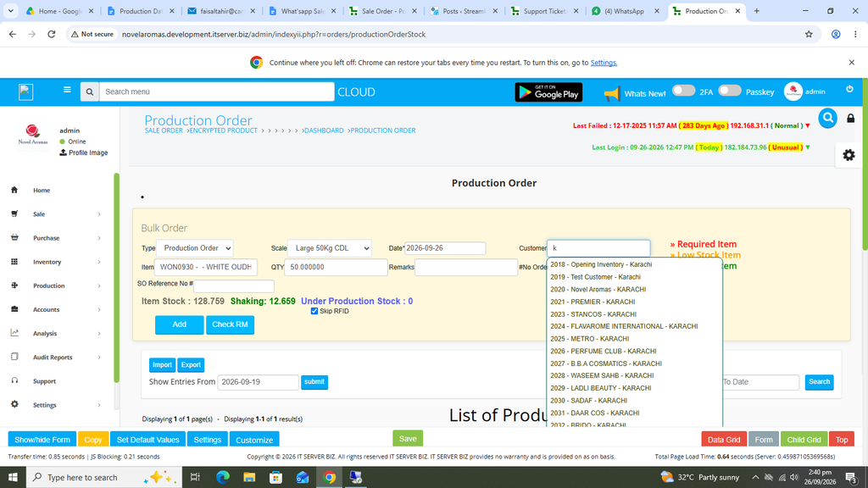Click the green sidebar scrollbar
The image size is (868, 488).
pos(116,278)
